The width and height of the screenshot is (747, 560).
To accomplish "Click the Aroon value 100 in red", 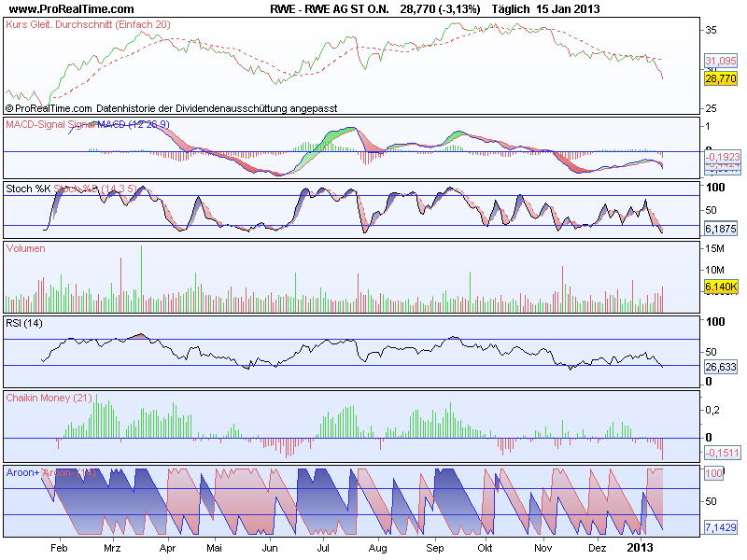I will [713, 473].
